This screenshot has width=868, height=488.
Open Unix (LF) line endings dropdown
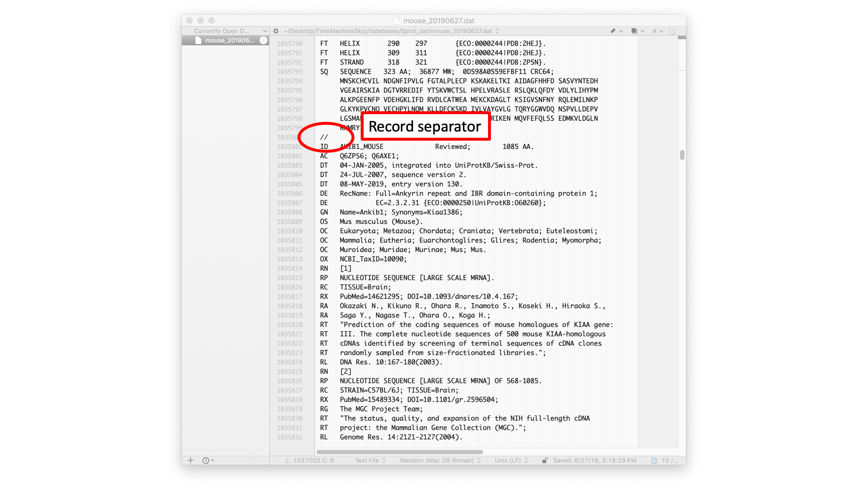[x=511, y=461]
